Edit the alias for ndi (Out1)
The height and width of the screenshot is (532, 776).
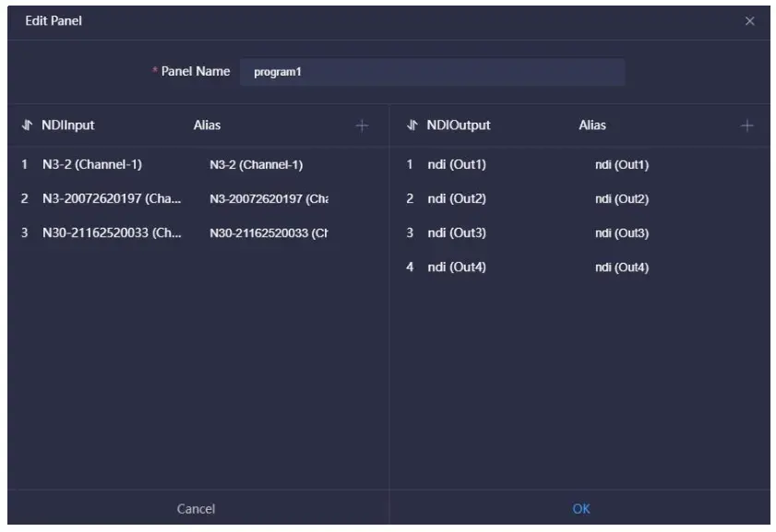click(x=622, y=165)
